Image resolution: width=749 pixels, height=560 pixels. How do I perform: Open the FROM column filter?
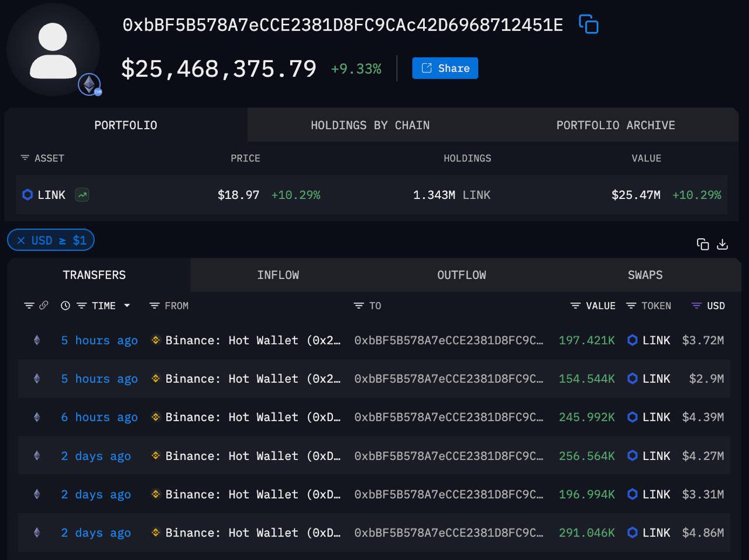click(154, 305)
